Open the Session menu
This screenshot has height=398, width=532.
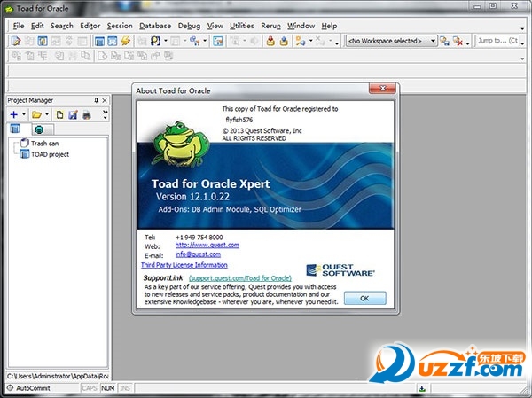(x=120, y=26)
